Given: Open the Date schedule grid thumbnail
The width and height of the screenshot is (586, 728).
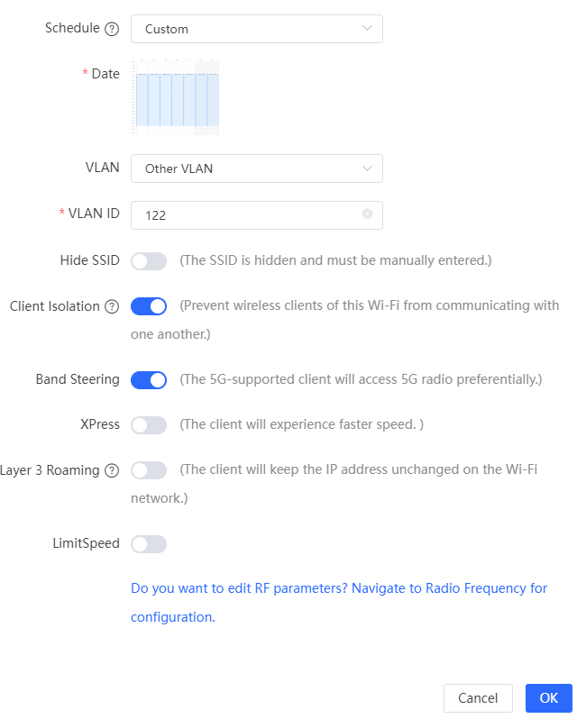Looking at the screenshot, I should click(175, 97).
